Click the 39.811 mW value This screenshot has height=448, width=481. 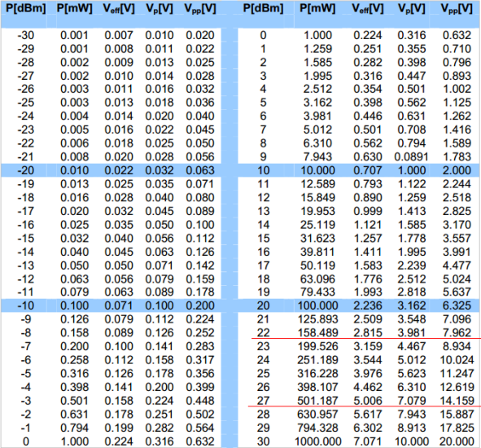(317, 252)
